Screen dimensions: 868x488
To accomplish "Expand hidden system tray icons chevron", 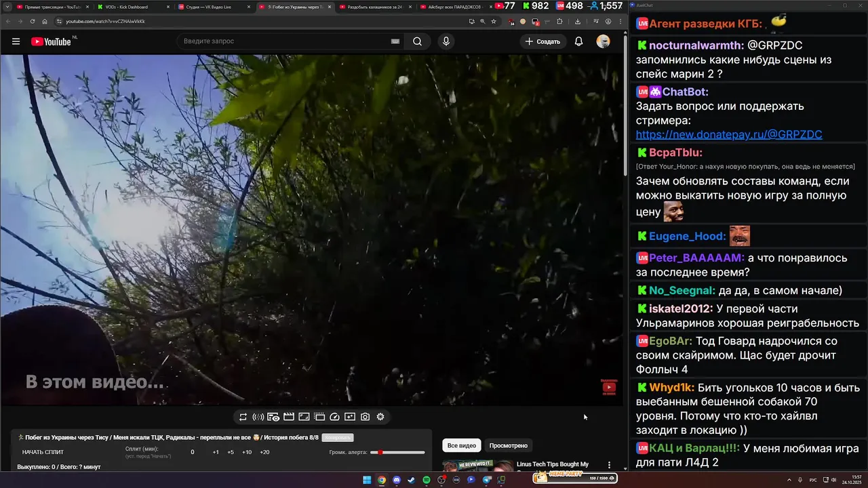I will coord(789,480).
